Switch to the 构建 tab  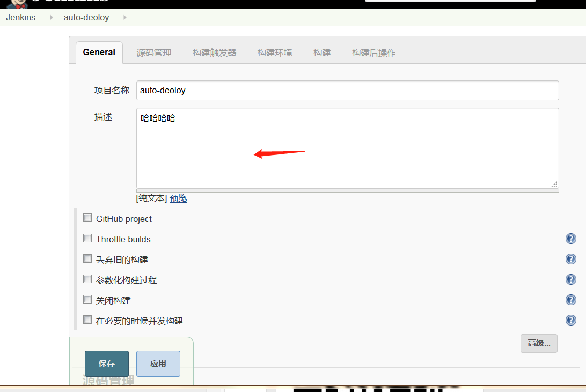(x=322, y=53)
